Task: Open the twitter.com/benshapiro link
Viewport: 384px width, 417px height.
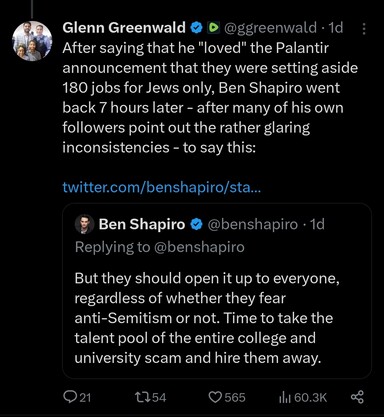Action: point(162,187)
